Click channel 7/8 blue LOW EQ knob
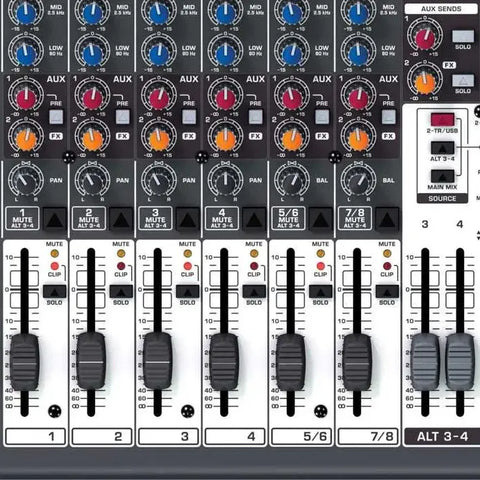480x480 pixels. point(358,54)
